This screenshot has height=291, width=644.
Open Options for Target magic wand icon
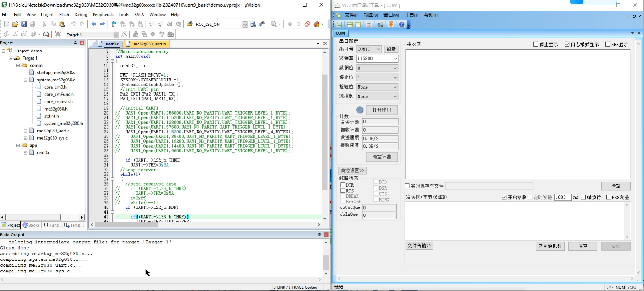[124, 34]
